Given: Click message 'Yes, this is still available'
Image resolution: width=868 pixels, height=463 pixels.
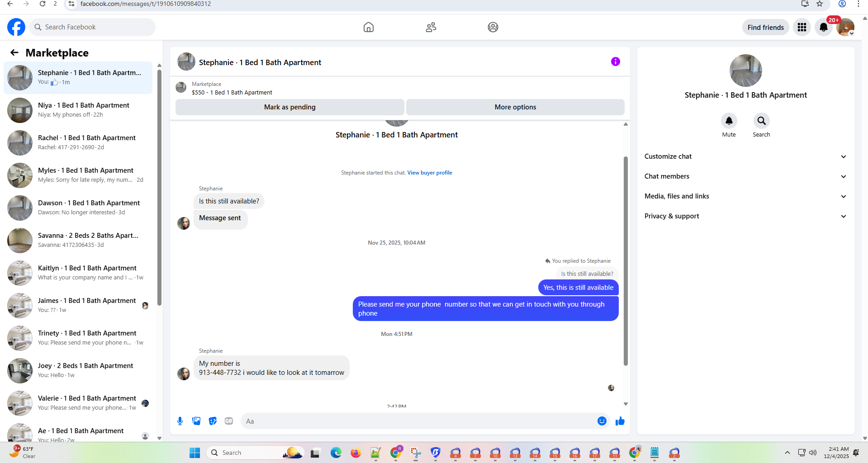Looking at the screenshot, I should [578, 288].
